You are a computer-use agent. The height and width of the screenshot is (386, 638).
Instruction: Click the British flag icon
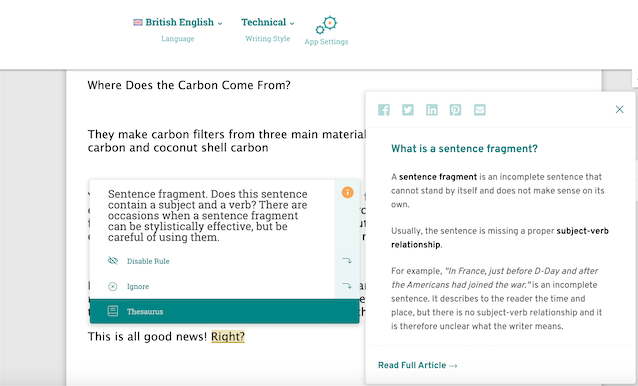[x=138, y=22]
